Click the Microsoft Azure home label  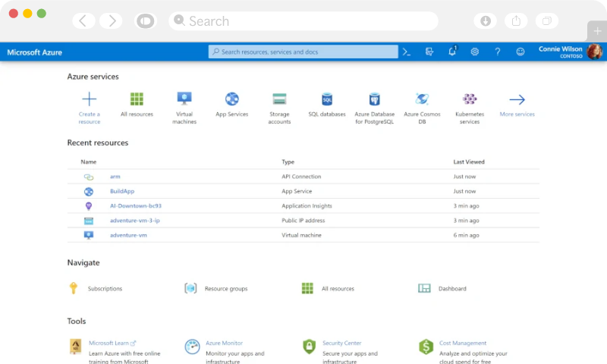tap(35, 52)
